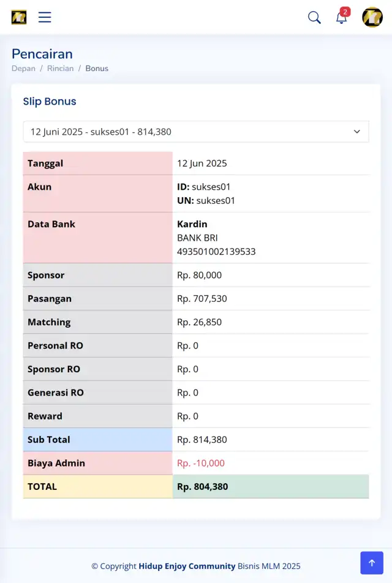The height and width of the screenshot is (583, 392).
Task: Select the ID: sukses01 text
Action: [x=204, y=187]
